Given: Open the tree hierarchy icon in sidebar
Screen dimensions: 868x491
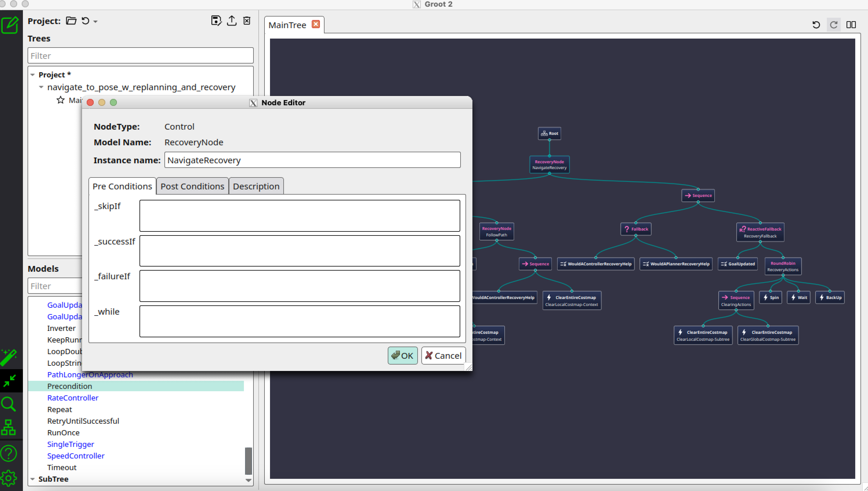Looking at the screenshot, I should [8, 427].
